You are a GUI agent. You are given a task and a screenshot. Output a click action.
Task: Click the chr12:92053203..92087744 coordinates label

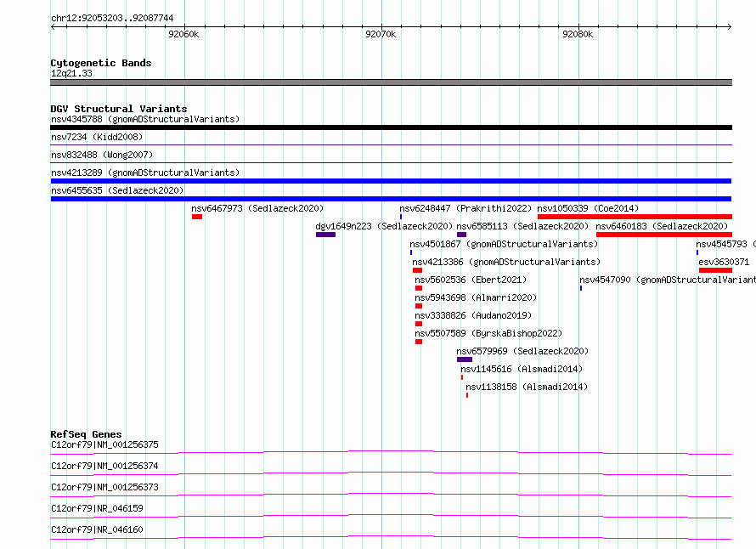[112, 19]
